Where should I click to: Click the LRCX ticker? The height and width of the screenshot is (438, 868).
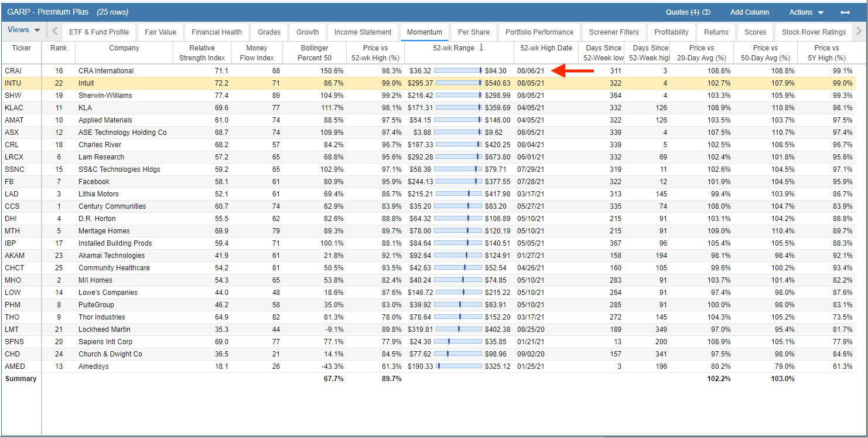click(x=14, y=157)
